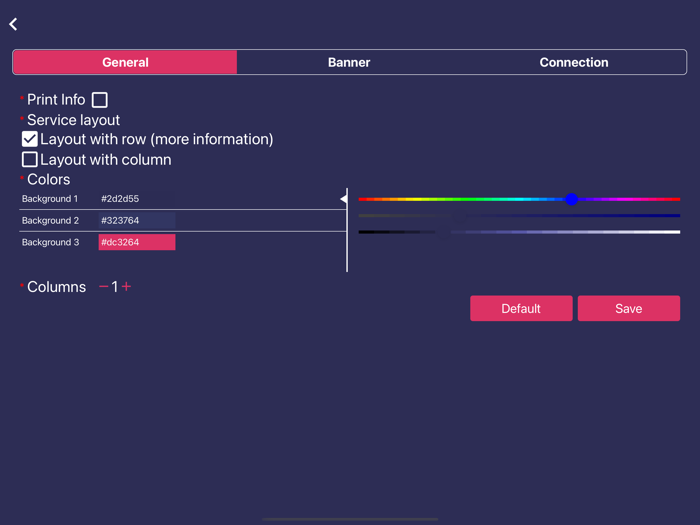Viewport: 700px width, 525px height.
Task: Click the hue slider blue handle
Action: point(571,199)
